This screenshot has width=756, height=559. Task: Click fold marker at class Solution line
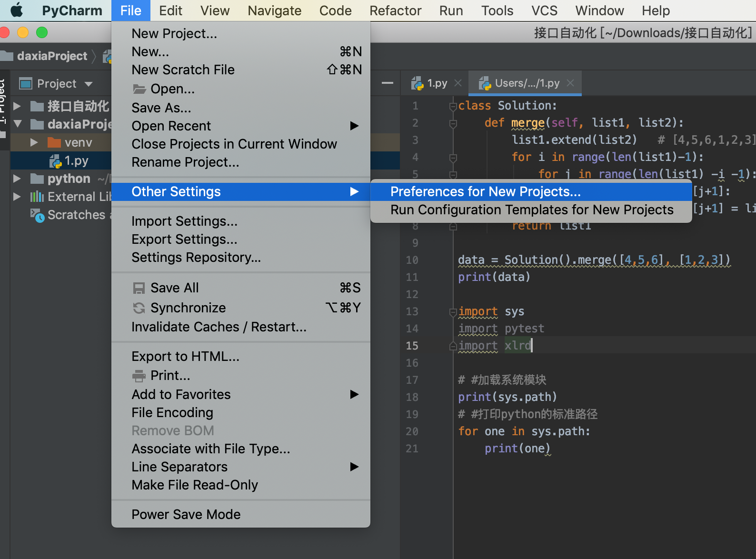(x=453, y=106)
